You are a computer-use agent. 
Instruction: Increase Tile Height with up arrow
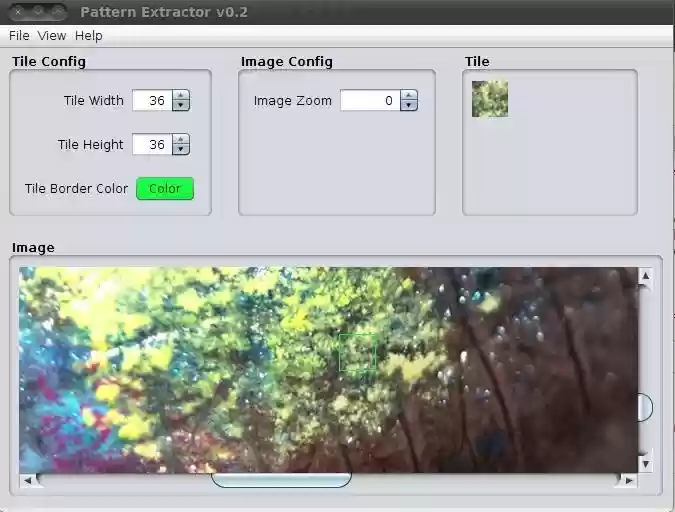[x=181, y=139]
